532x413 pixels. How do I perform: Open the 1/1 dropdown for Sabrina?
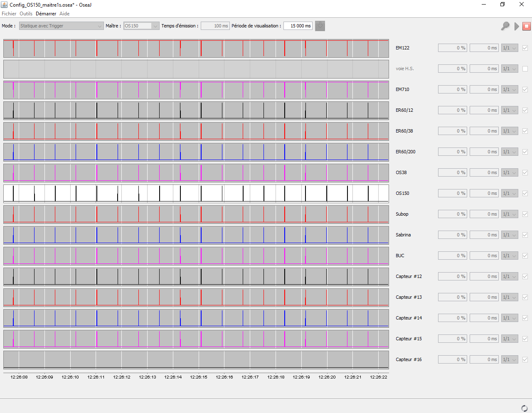pos(510,235)
